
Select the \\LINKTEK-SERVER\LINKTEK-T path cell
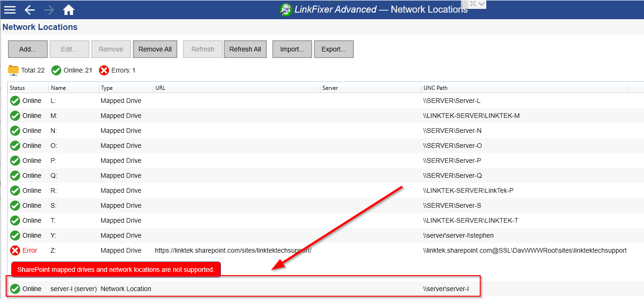[x=471, y=220]
